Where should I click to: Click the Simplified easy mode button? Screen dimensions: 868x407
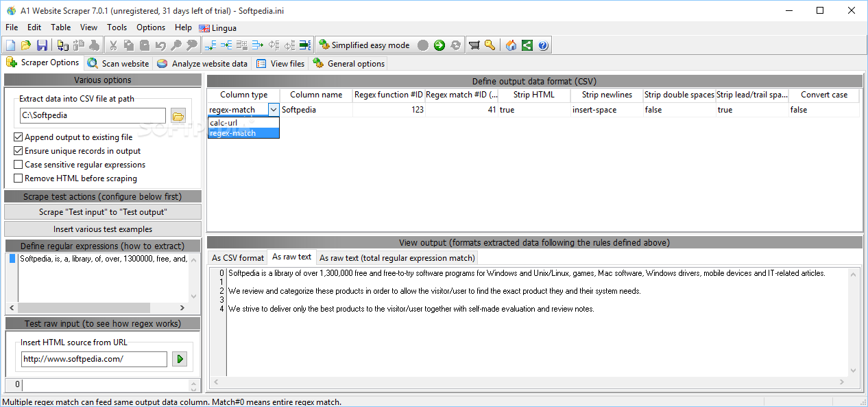coord(364,45)
